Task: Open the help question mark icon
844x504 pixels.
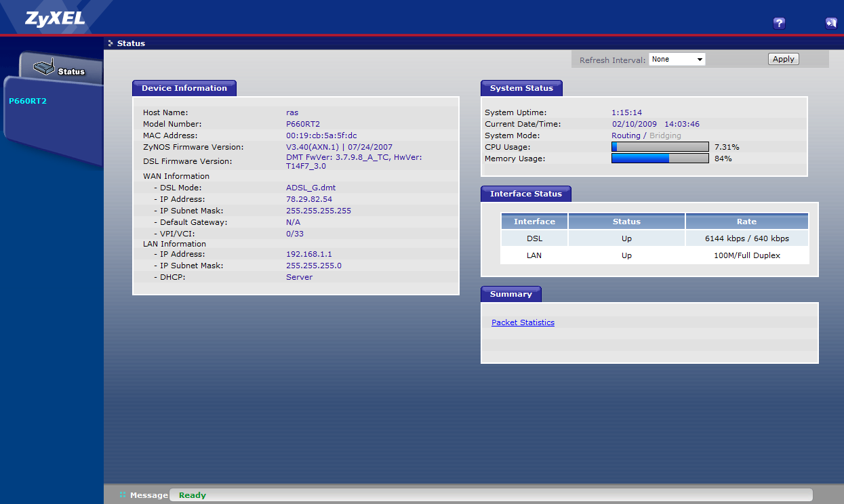Action: (x=779, y=23)
